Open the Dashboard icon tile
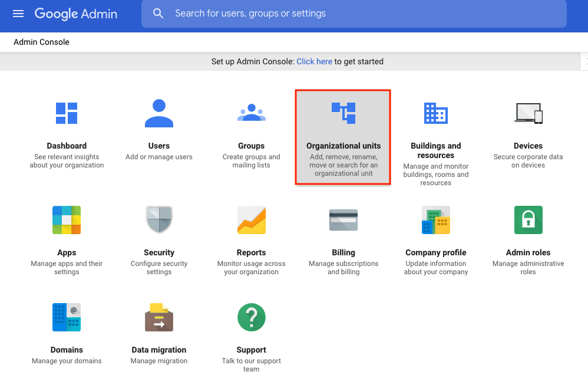The width and height of the screenshot is (588, 388). click(x=67, y=113)
